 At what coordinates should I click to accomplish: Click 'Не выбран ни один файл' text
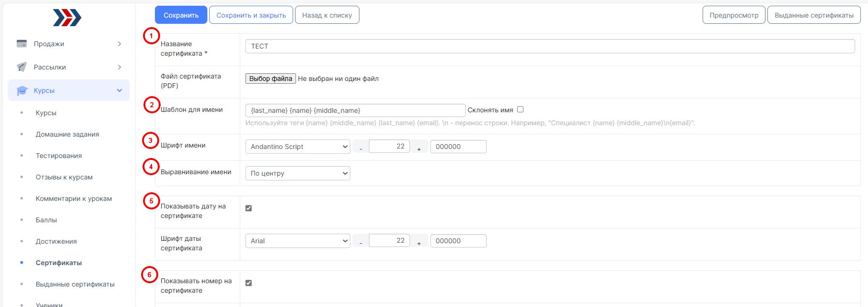tap(338, 79)
